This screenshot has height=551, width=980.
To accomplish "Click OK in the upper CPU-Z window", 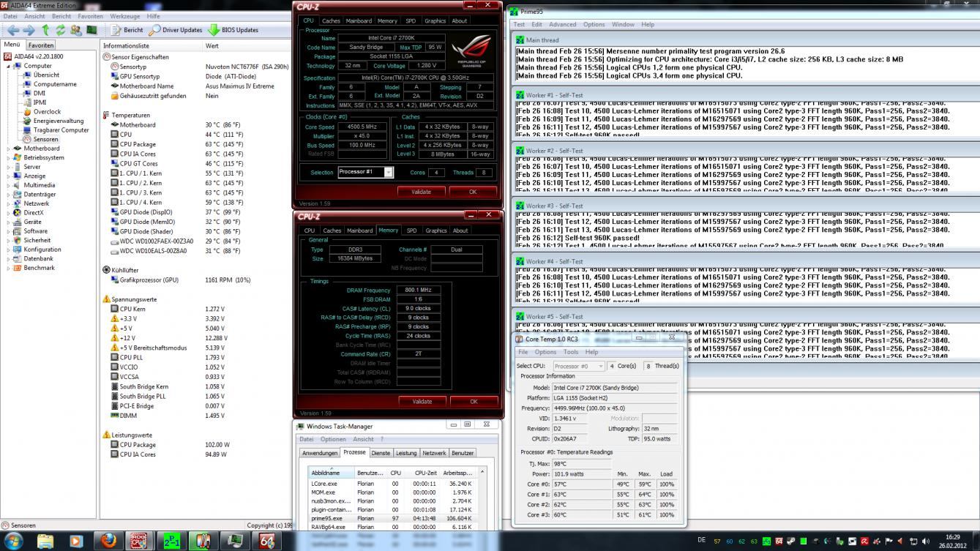I will pyautogui.click(x=473, y=192).
